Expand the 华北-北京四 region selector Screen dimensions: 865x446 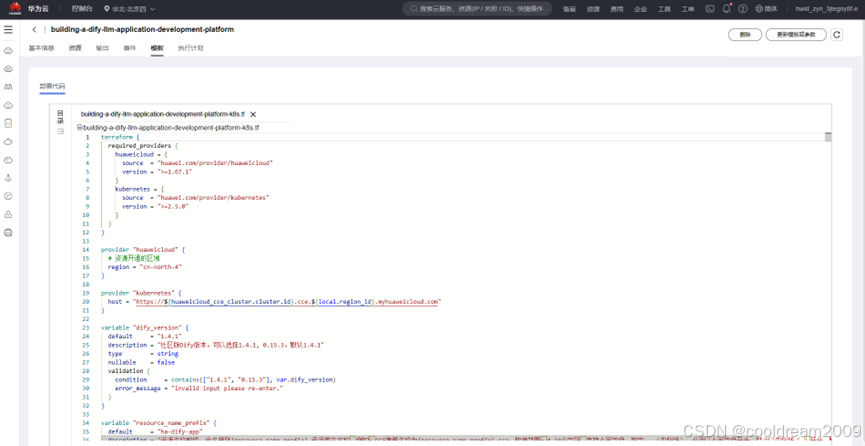(130, 9)
